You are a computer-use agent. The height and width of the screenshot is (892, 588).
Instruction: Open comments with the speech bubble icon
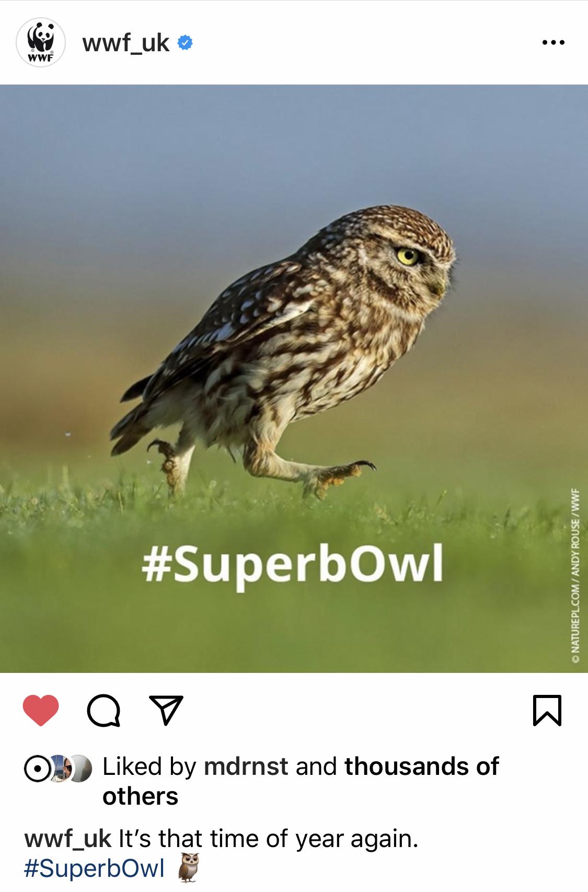click(x=103, y=711)
